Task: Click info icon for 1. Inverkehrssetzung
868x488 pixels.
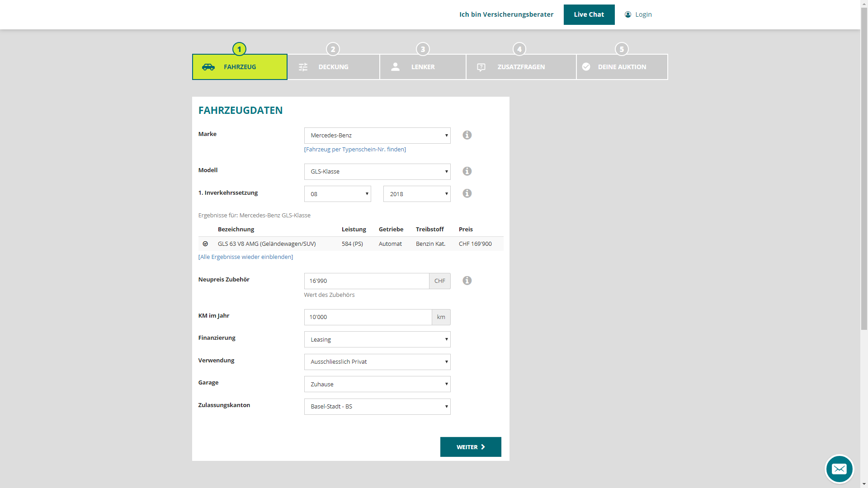Action: tap(467, 193)
